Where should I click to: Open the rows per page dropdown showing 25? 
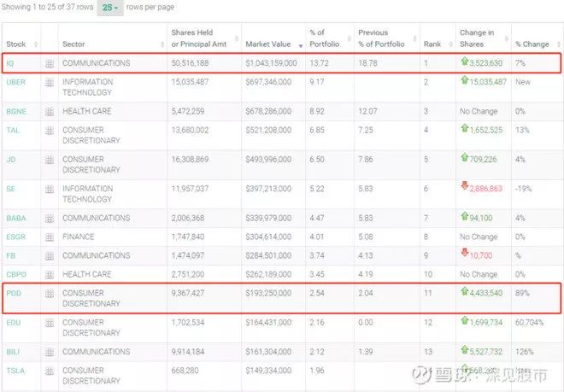point(110,8)
